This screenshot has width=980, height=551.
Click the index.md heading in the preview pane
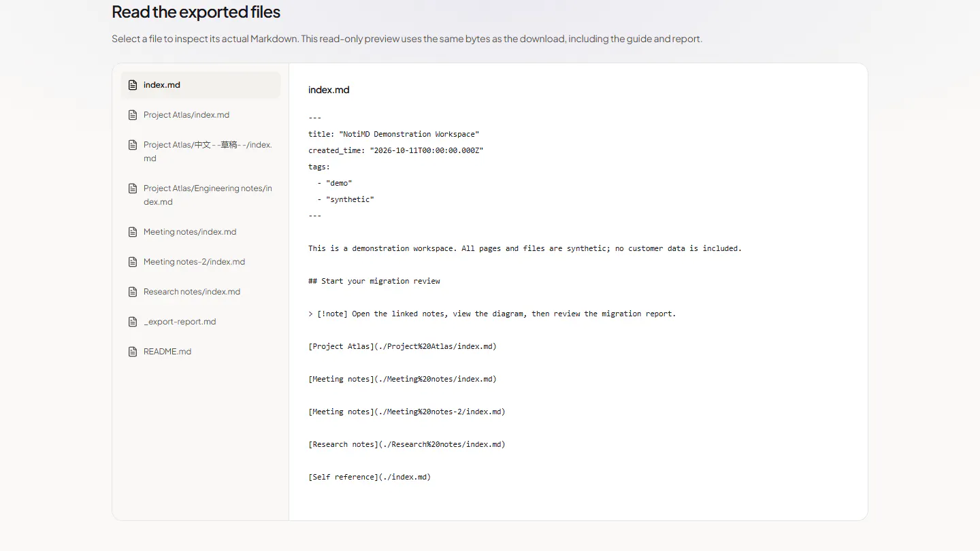pyautogui.click(x=329, y=90)
